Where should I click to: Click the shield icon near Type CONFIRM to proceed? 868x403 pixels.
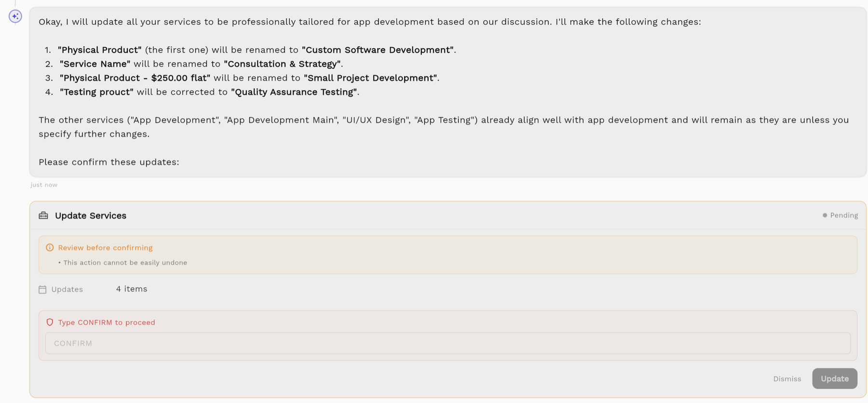click(50, 322)
